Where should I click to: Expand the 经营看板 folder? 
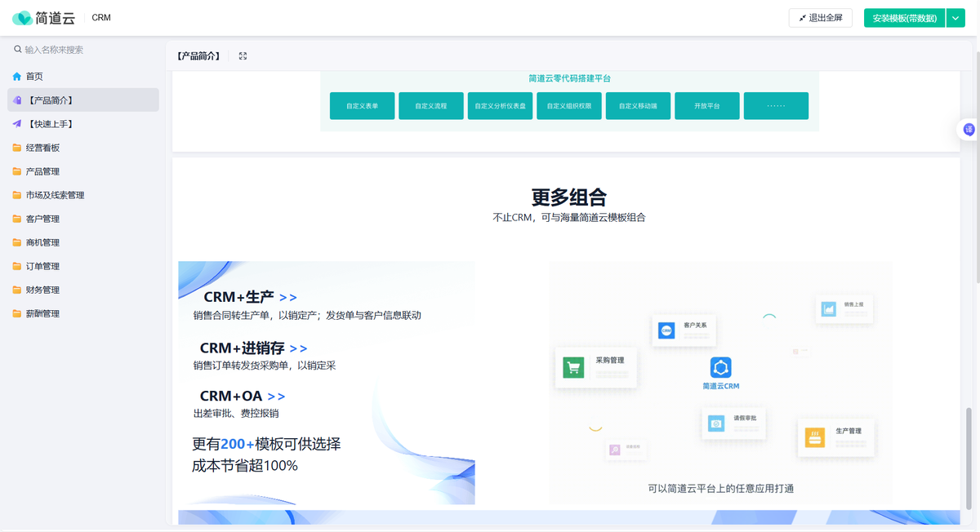[x=83, y=148]
